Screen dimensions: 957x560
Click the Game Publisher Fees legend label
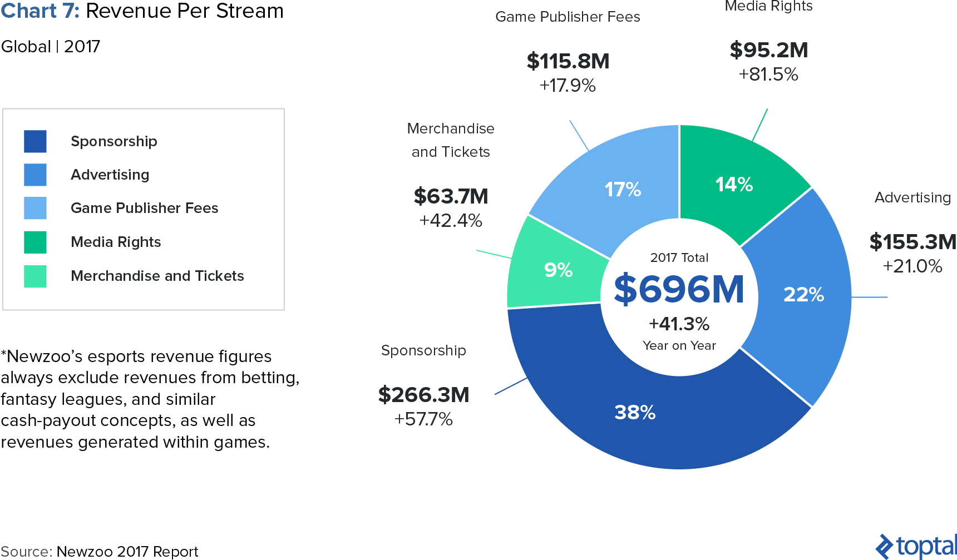145,208
